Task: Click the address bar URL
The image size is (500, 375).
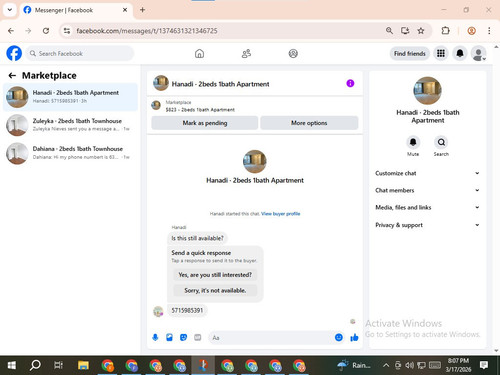Action: click(x=147, y=31)
